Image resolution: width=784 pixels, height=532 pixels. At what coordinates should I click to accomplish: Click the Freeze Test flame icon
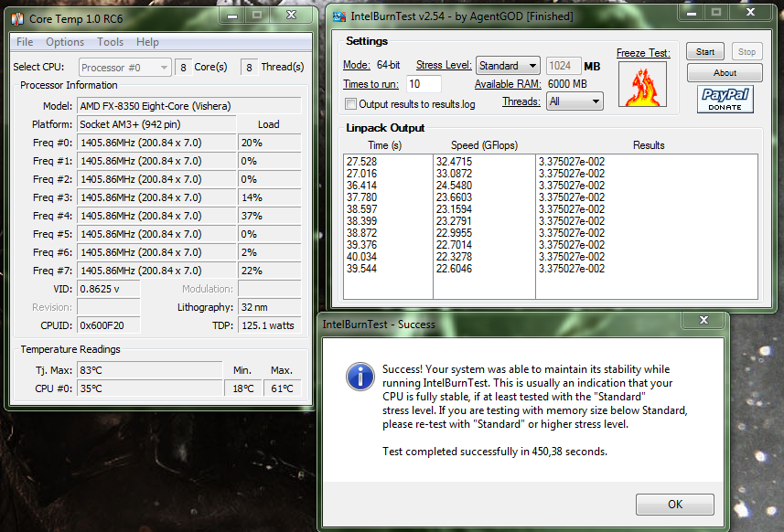pyautogui.click(x=642, y=84)
